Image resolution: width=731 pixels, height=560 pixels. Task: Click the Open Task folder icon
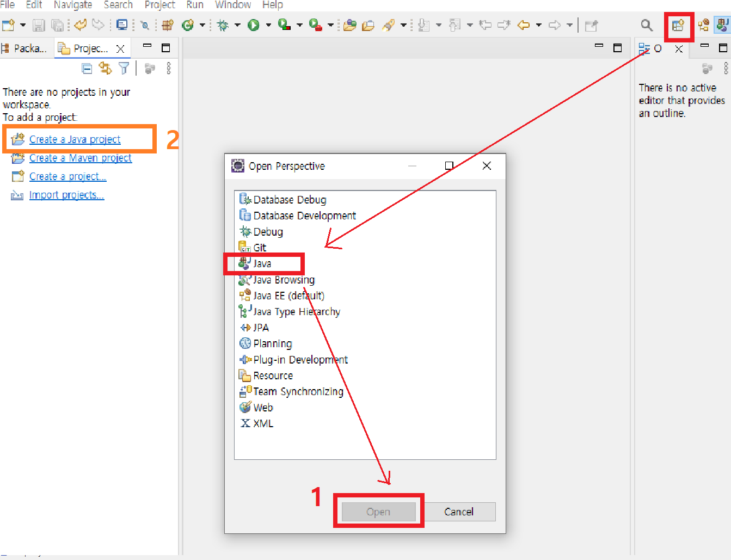point(368,25)
